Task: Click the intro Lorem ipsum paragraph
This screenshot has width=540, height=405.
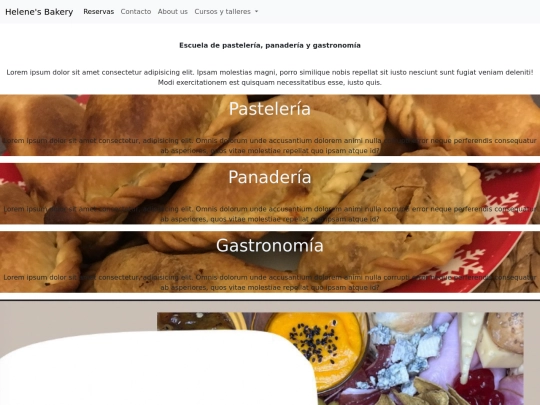Action: [270, 77]
